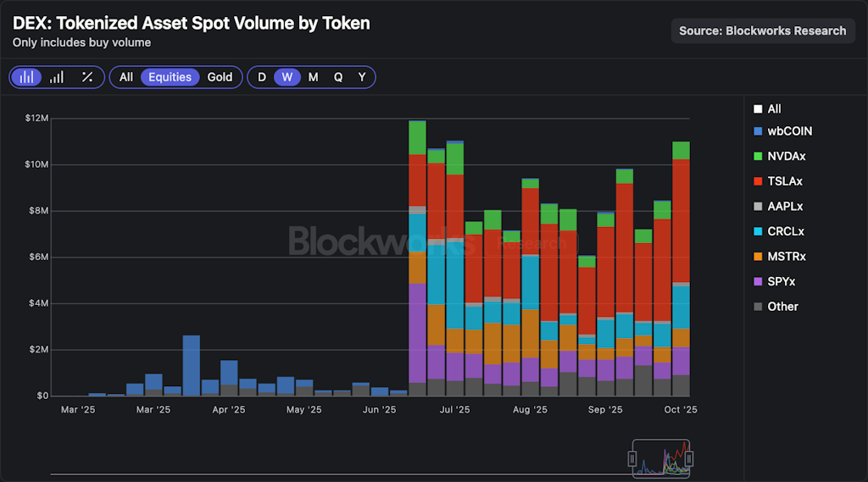The height and width of the screenshot is (482, 868).
Task: Hide the TSLAx series via legend
Action: click(x=785, y=181)
